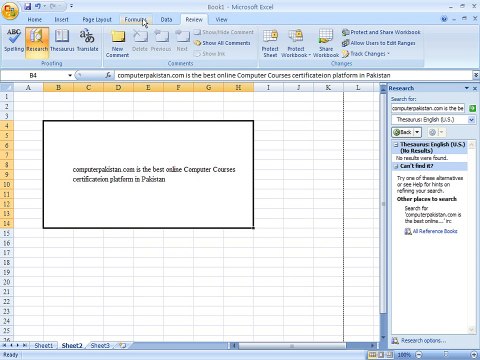Viewport: 480px width, 360px height.
Task: Open Allow Users to Edit Ranges
Action: point(379,43)
